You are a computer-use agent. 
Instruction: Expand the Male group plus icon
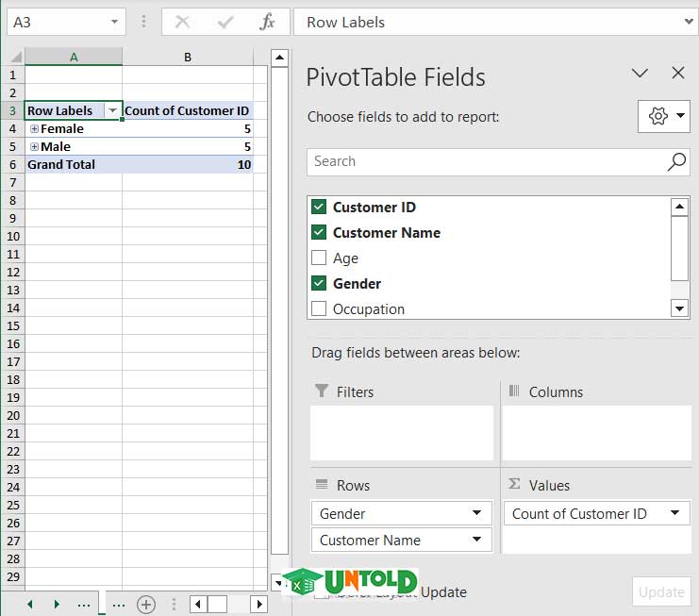tap(34, 146)
